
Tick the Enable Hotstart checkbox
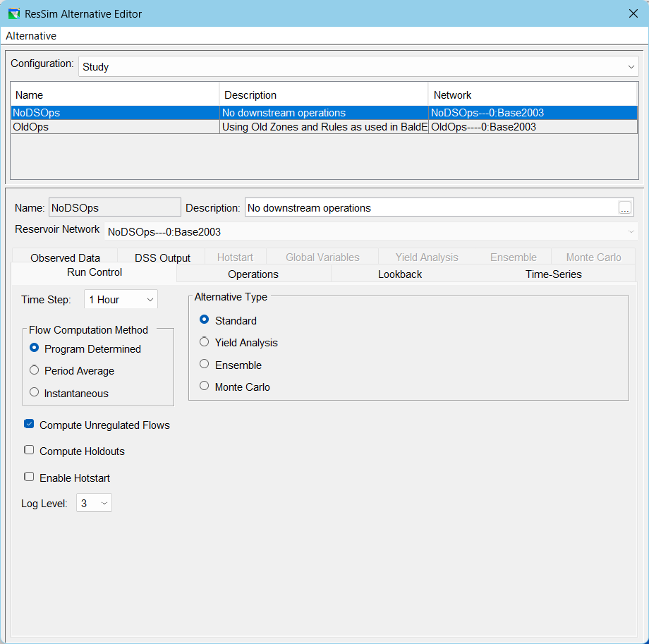pos(29,477)
